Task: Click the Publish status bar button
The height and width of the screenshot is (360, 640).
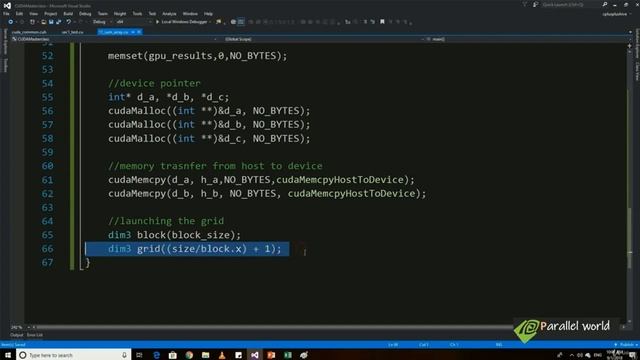Action: pos(626,344)
